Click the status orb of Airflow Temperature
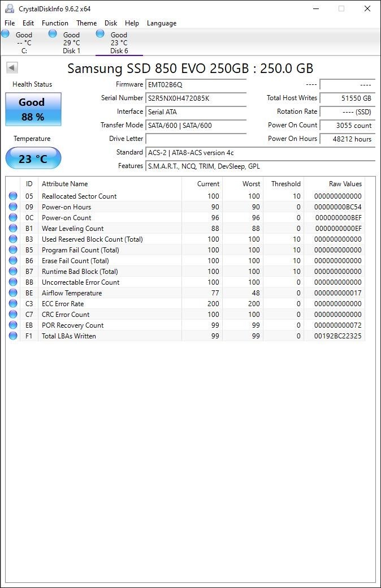The height and width of the screenshot is (588, 381). point(13,293)
